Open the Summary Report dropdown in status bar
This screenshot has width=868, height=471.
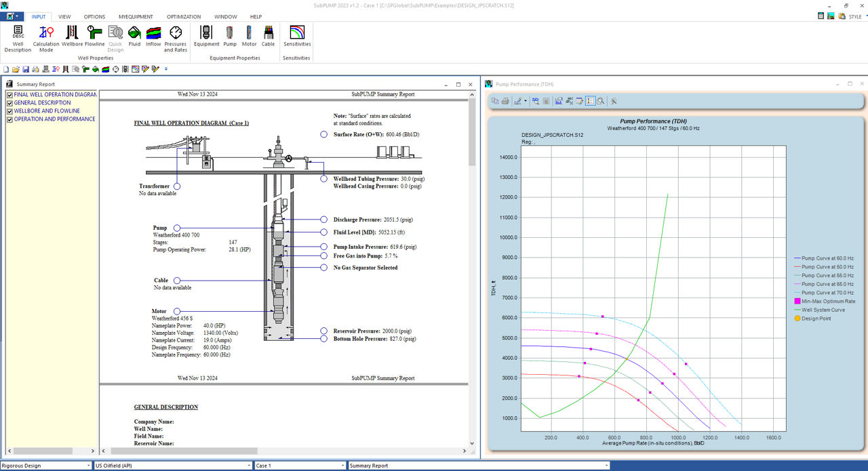479,466
